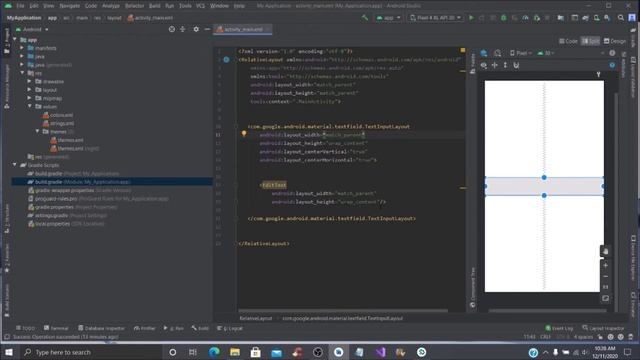The height and width of the screenshot is (360, 640).
Task: Expand the mipmap folder
Action: coord(29,98)
